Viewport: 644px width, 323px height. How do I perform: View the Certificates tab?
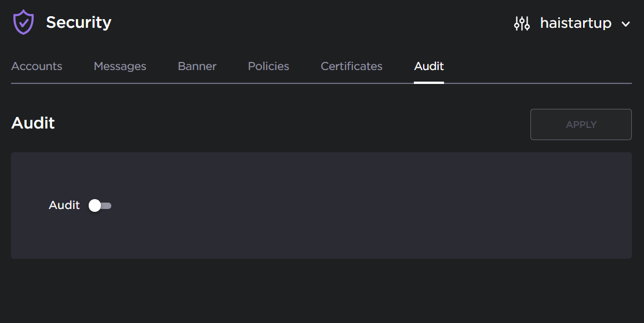pyautogui.click(x=351, y=66)
